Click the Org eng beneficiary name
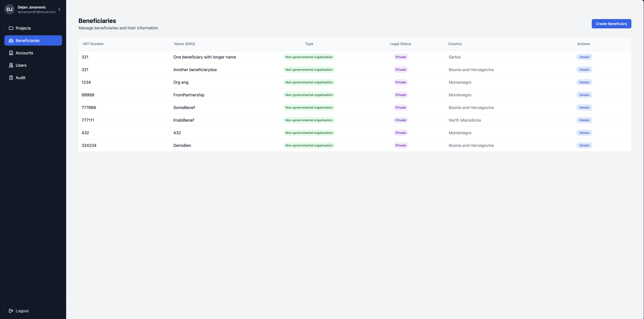This screenshot has height=319, width=644. point(181,82)
